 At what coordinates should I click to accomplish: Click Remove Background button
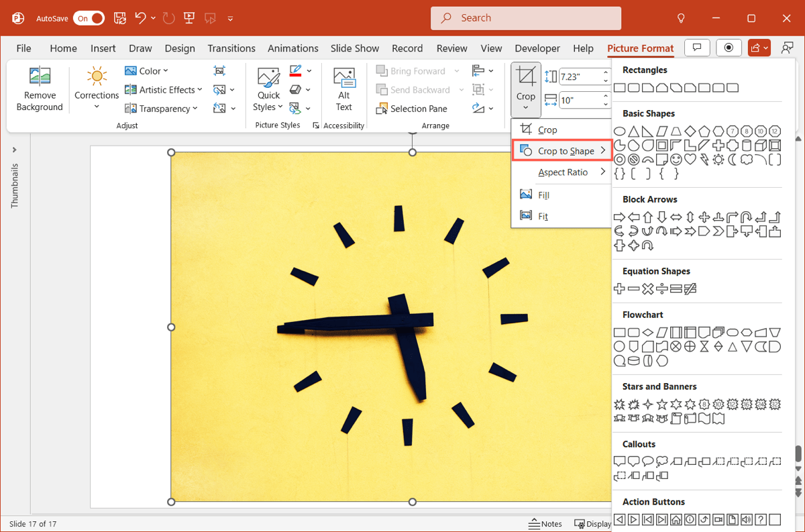pos(40,89)
